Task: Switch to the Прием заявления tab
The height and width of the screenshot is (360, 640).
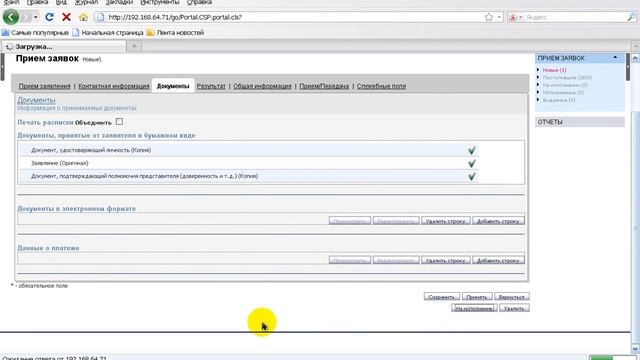Action: [44, 86]
